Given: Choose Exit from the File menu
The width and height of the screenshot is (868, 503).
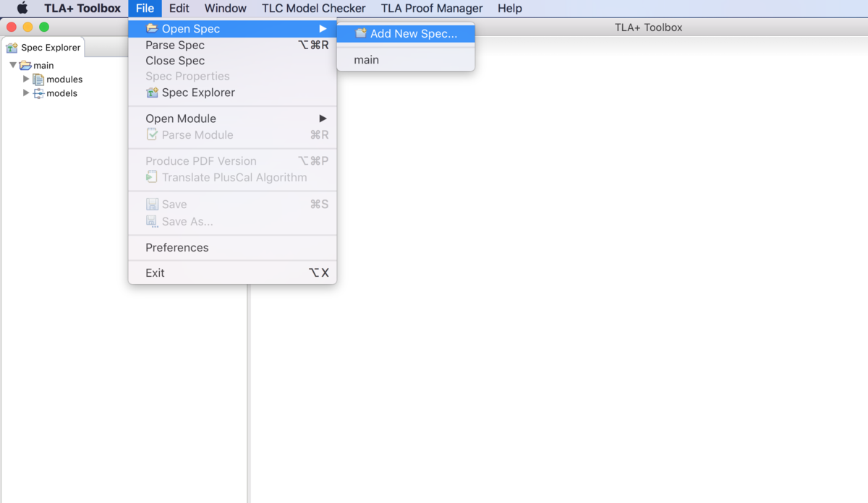Looking at the screenshot, I should (x=232, y=272).
